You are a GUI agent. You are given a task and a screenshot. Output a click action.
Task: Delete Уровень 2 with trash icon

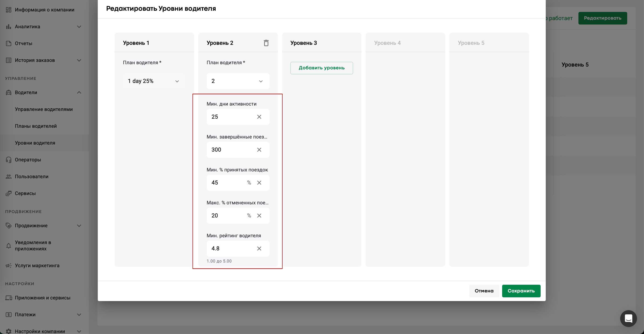266,43
